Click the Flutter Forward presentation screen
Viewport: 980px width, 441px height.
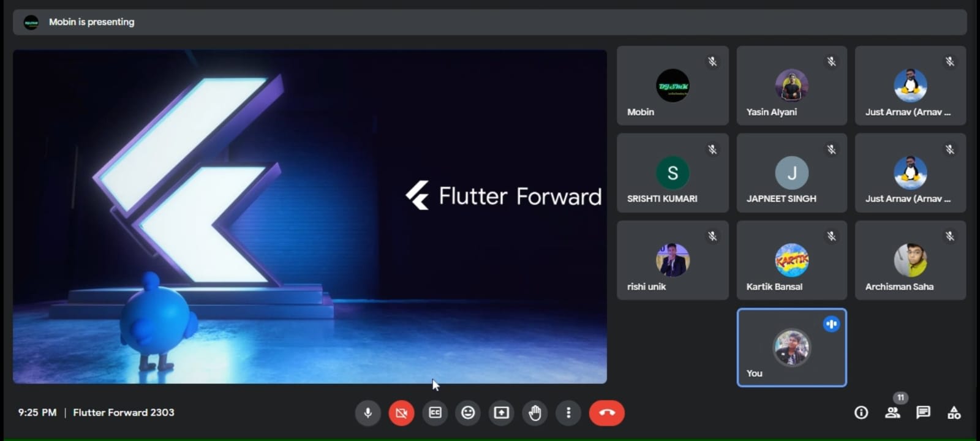click(310, 216)
